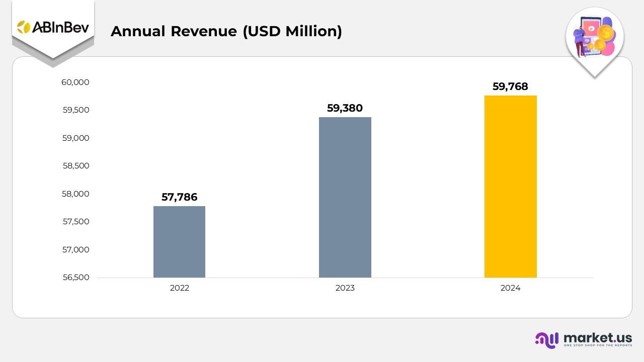Select the 2023 revenue bar

pos(345,197)
